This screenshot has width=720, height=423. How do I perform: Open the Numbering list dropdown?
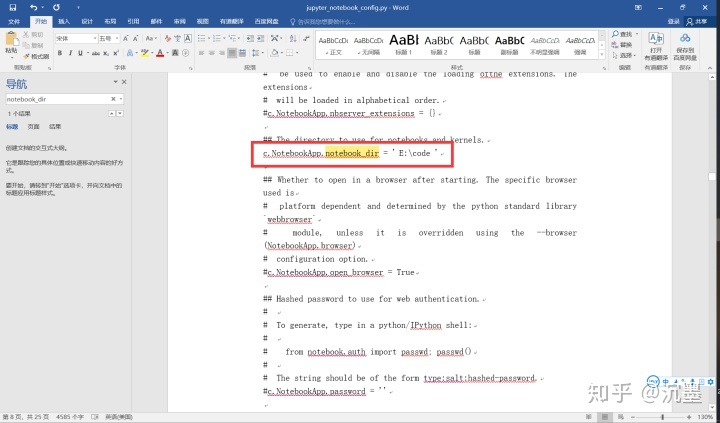point(225,39)
